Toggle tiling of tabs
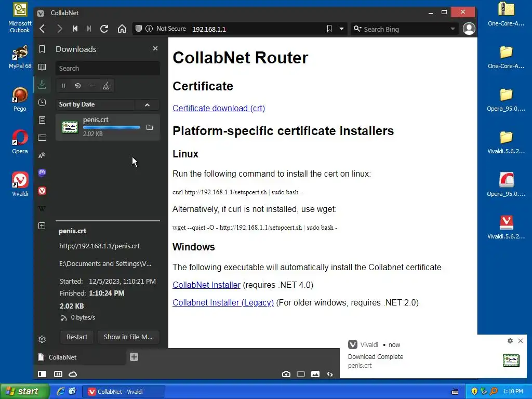Screen dimensions: 532x399 (58, 374)
